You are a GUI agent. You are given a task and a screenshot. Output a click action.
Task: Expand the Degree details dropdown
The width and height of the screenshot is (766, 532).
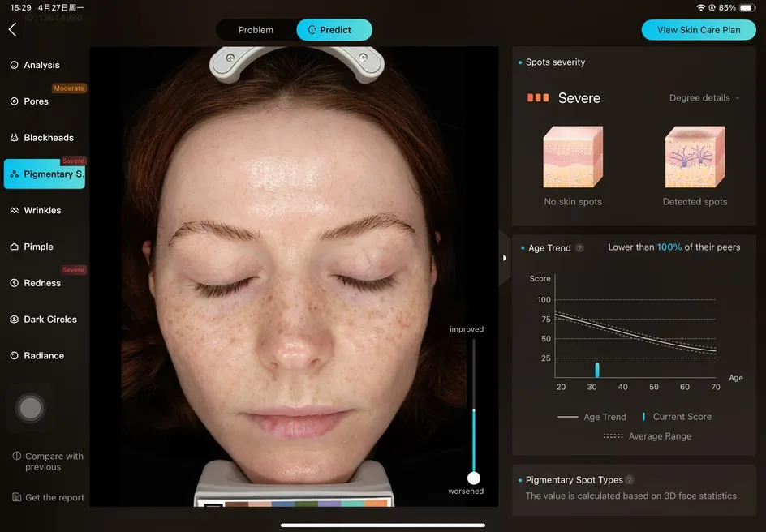704,97
